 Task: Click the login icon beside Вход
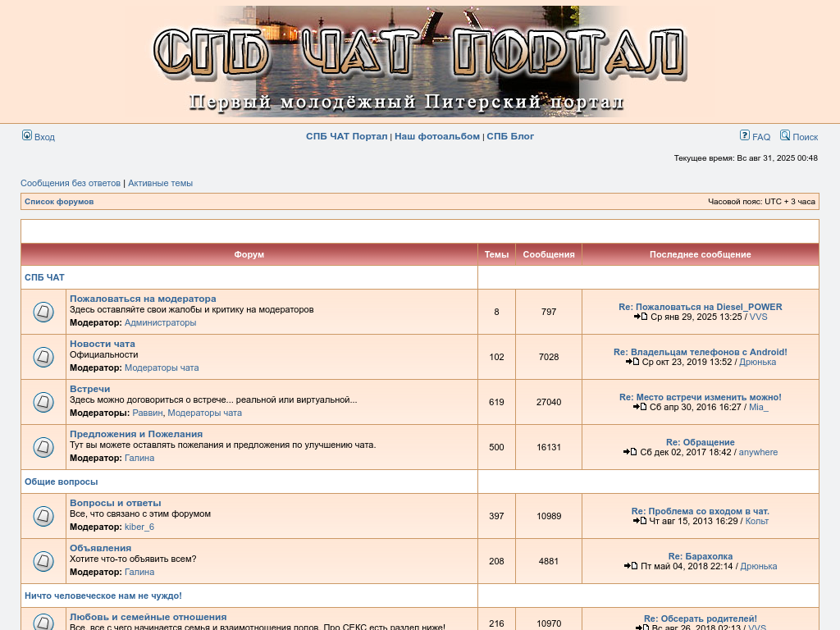tap(27, 135)
